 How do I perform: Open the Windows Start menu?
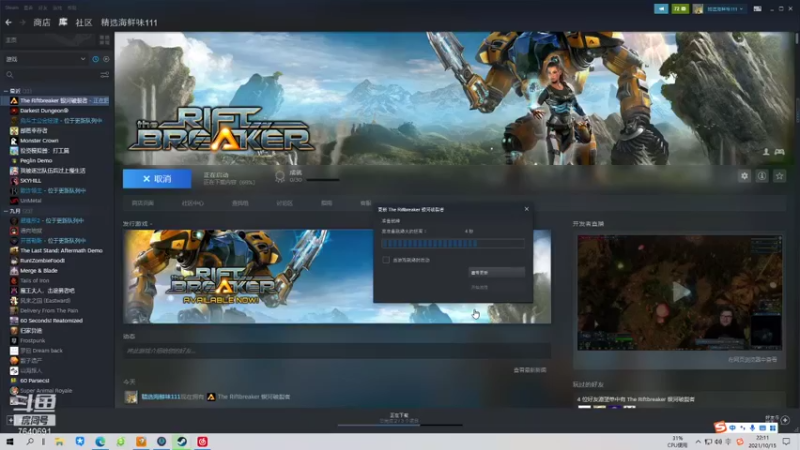click(x=9, y=441)
